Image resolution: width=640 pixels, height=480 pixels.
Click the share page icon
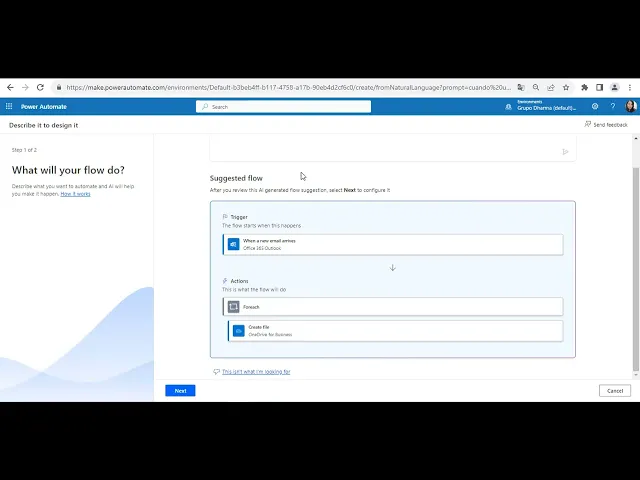pos(551,87)
